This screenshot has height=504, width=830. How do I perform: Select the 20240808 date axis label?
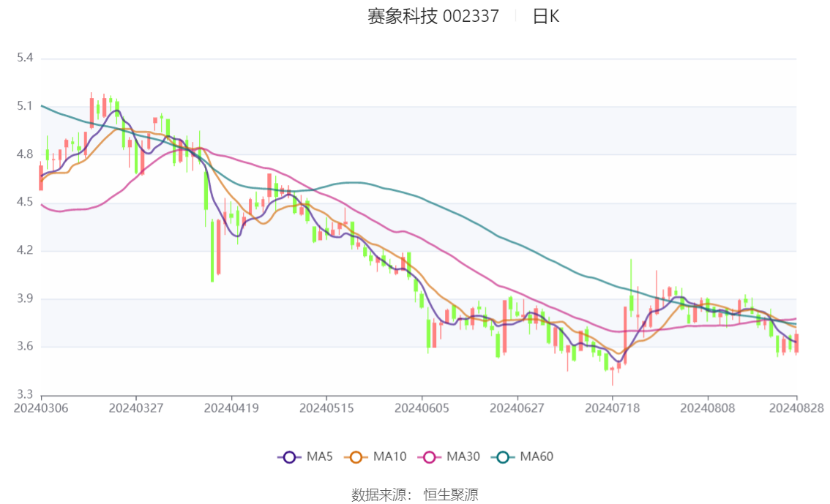coord(708,408)
